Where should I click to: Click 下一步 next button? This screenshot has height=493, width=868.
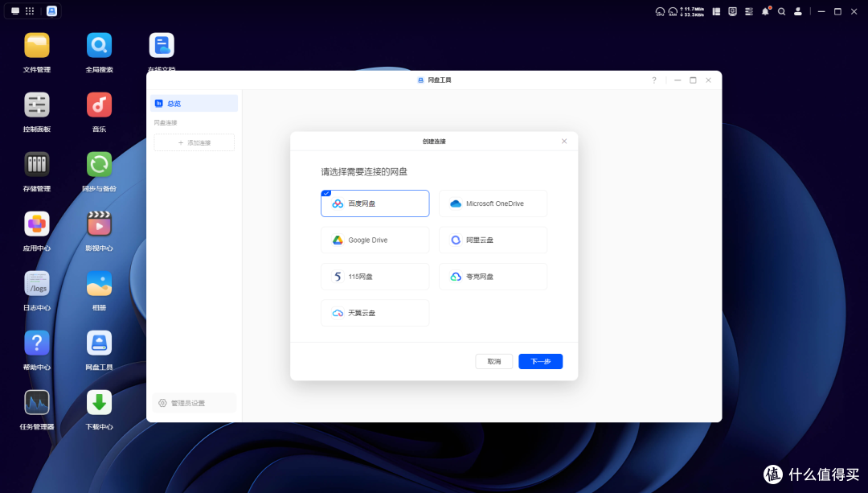pos(540,361)
